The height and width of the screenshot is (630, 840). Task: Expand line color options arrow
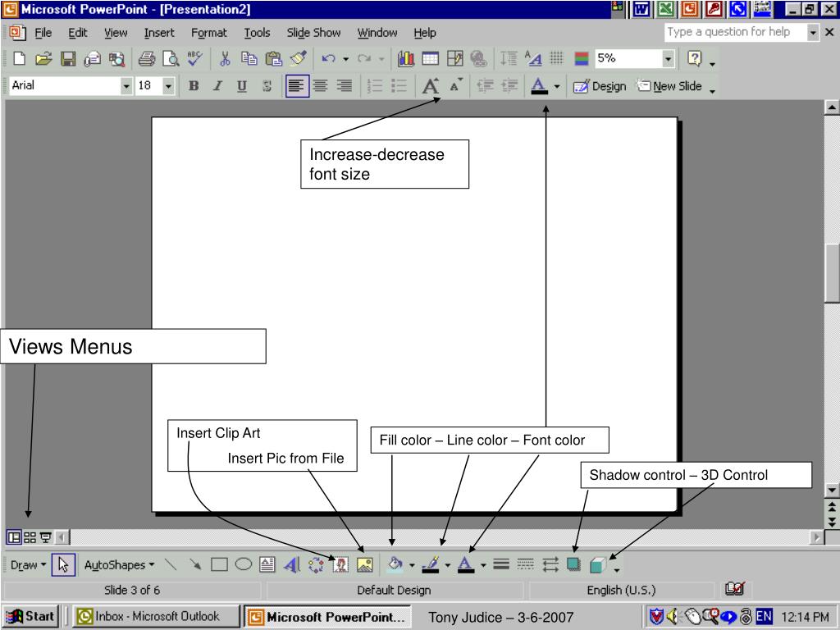click(x=448, y=565)
